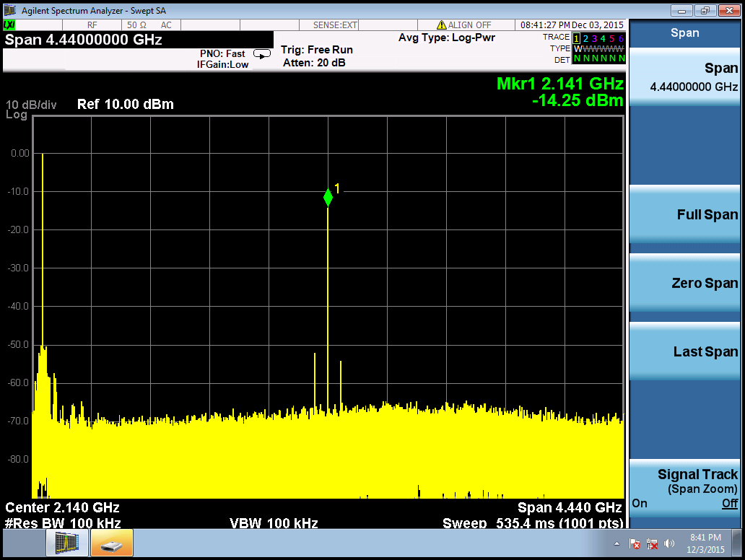Viewport: 745px width, 560px height.
Task: Open the removable drive icon in taskbar
Action: coord(112,543)
